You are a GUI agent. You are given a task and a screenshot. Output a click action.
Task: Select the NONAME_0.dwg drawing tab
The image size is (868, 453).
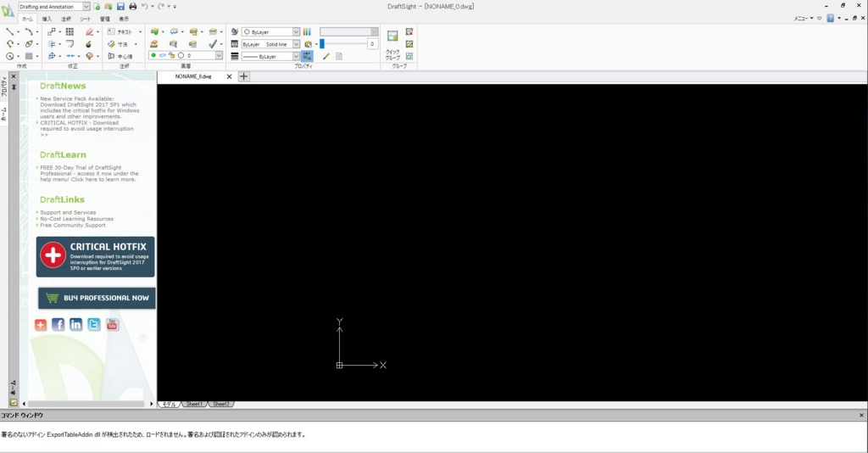[193, 76]
